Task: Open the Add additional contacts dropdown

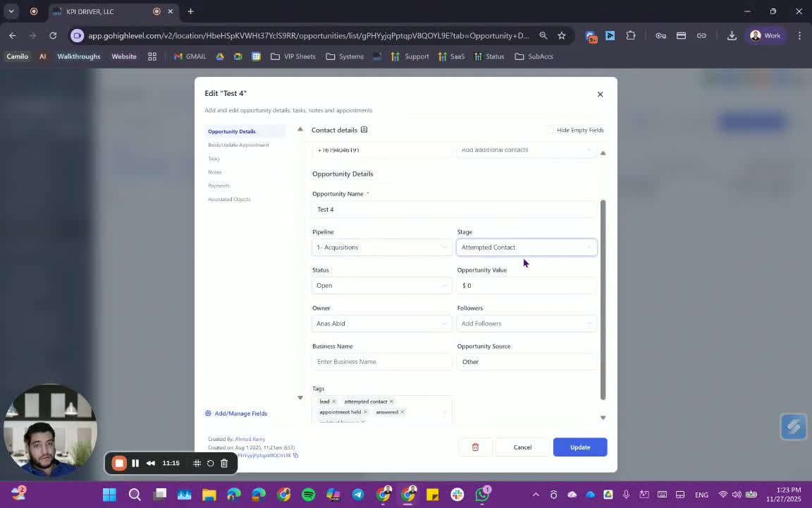Action: pyautogui.click(x=526, y=150)
